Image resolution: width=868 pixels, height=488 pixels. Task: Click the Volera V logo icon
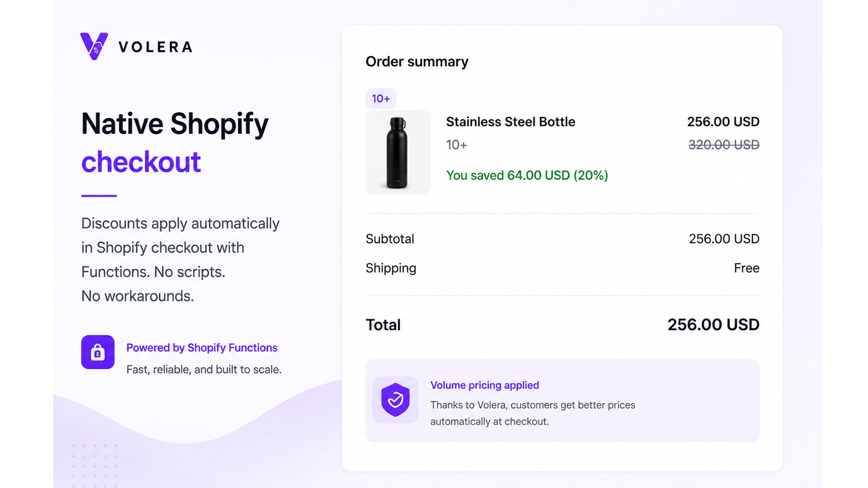94,46
